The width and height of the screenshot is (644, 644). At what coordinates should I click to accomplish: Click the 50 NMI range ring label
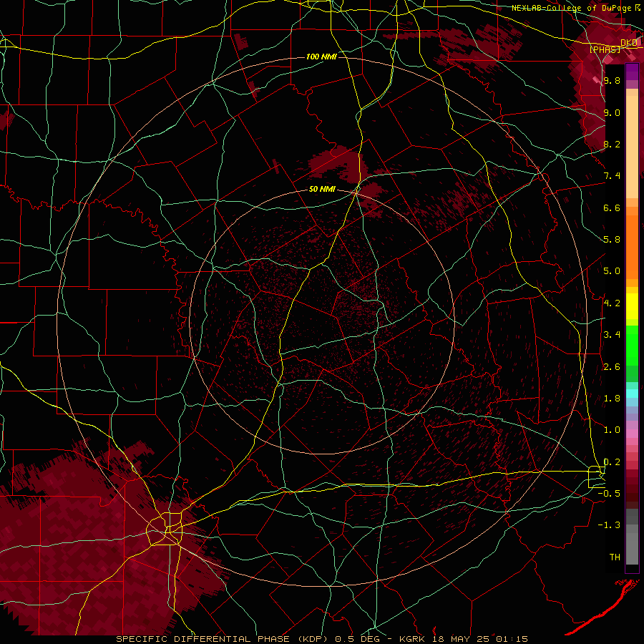(x=322, y=189)
